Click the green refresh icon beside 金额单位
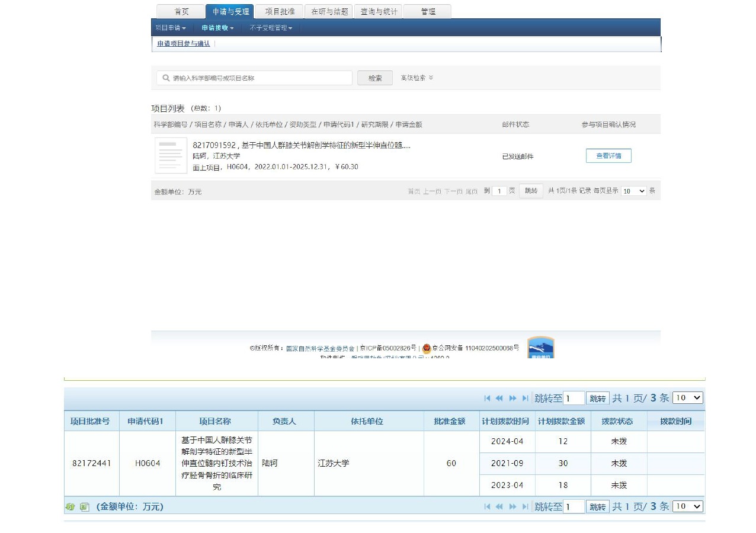The height and width of the screenshot is (533, 756). (70, 507)
